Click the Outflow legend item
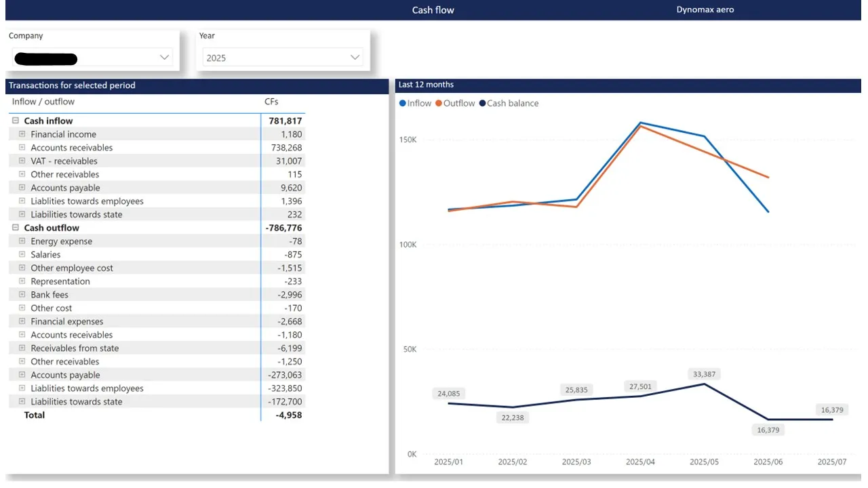Screen dimensions: 868x488 click(454, 103)
